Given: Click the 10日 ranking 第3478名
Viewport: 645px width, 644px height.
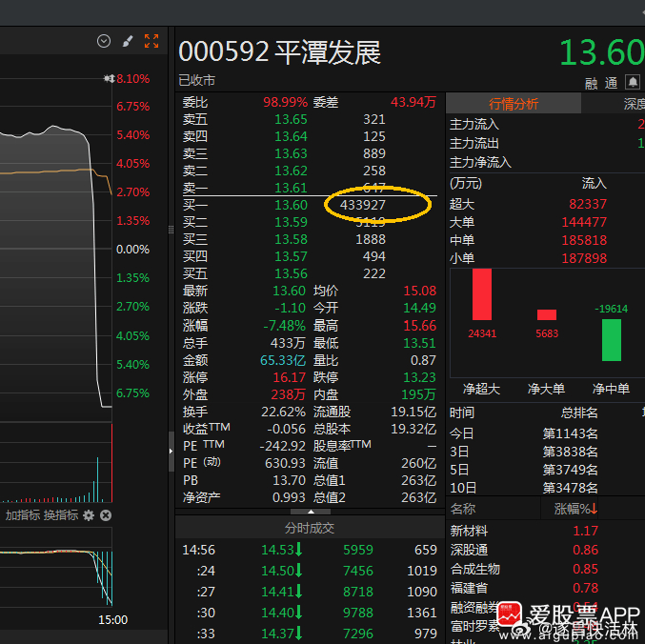Looking at the screenshot, I should tap(570, 488).
